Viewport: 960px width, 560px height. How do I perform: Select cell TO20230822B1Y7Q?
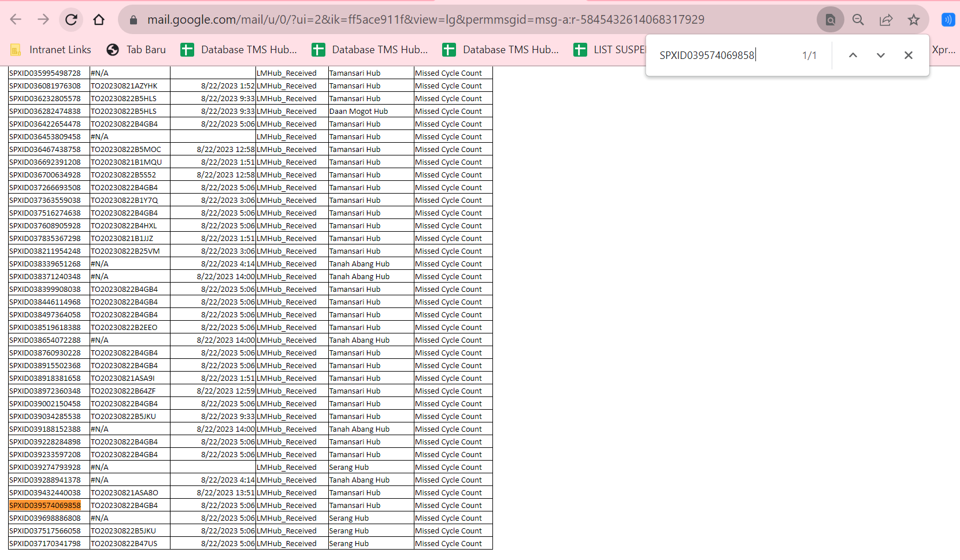130,200
